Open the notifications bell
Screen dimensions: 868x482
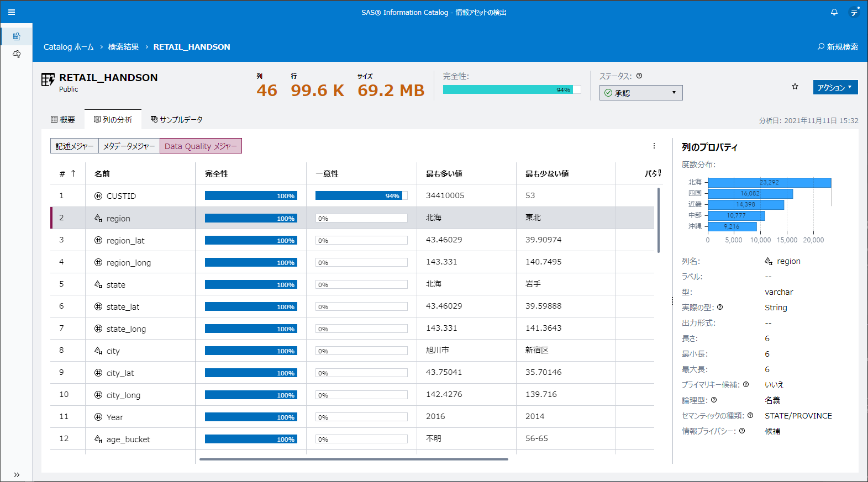(x=834, y=12)
